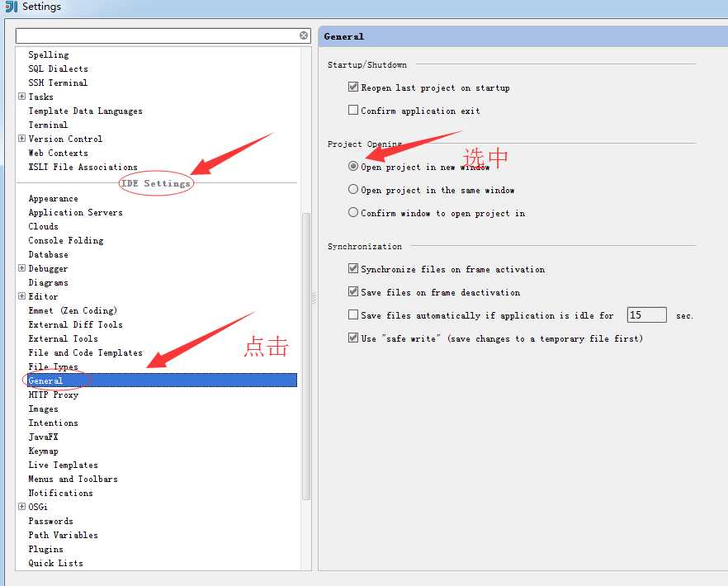Open Intentions settings
This screenshot has width=728, height=586.
tap(54, 423)
